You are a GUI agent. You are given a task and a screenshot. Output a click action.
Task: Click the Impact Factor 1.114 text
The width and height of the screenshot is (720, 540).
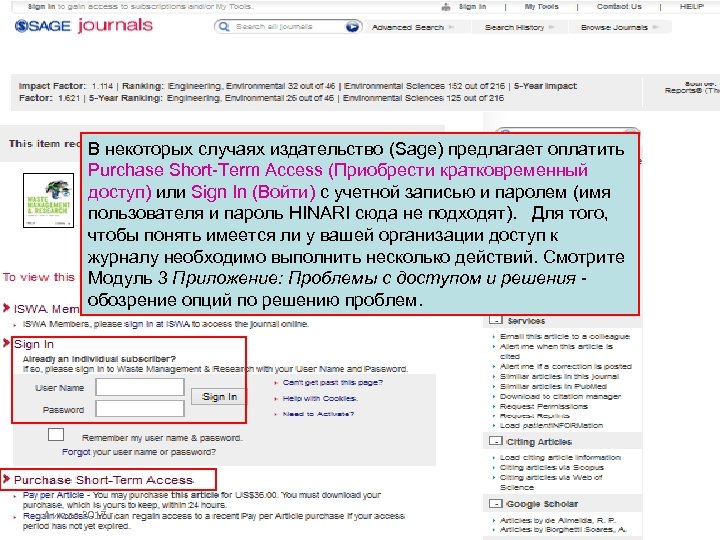click(x=66, y=86)
